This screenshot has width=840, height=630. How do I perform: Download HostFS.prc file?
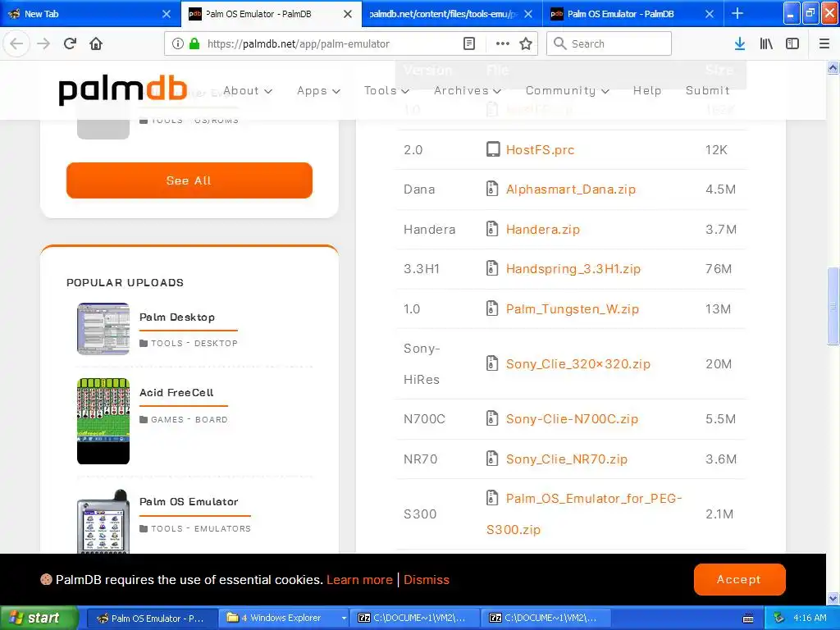tap(540, 149)
